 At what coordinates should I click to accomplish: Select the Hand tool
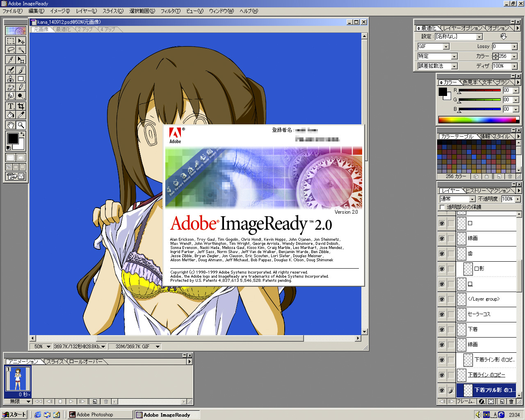click(11, 125)
